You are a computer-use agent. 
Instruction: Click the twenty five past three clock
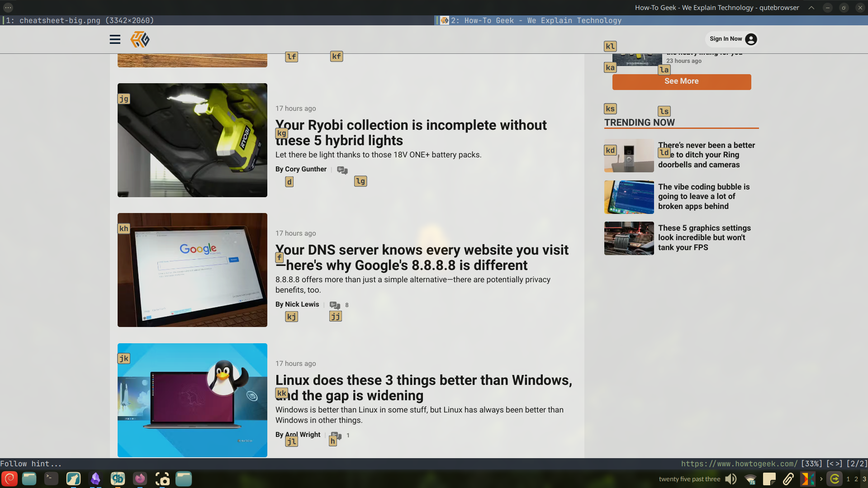[x=689, y=479]
